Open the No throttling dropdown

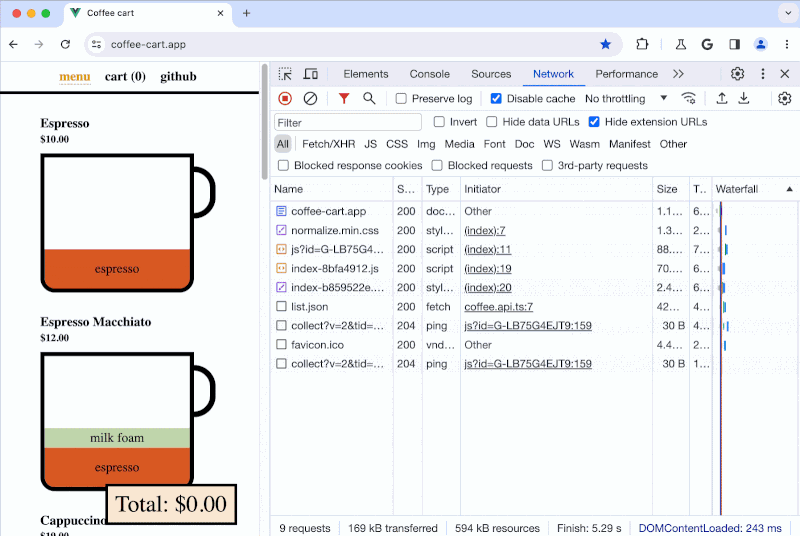[626, 98]
